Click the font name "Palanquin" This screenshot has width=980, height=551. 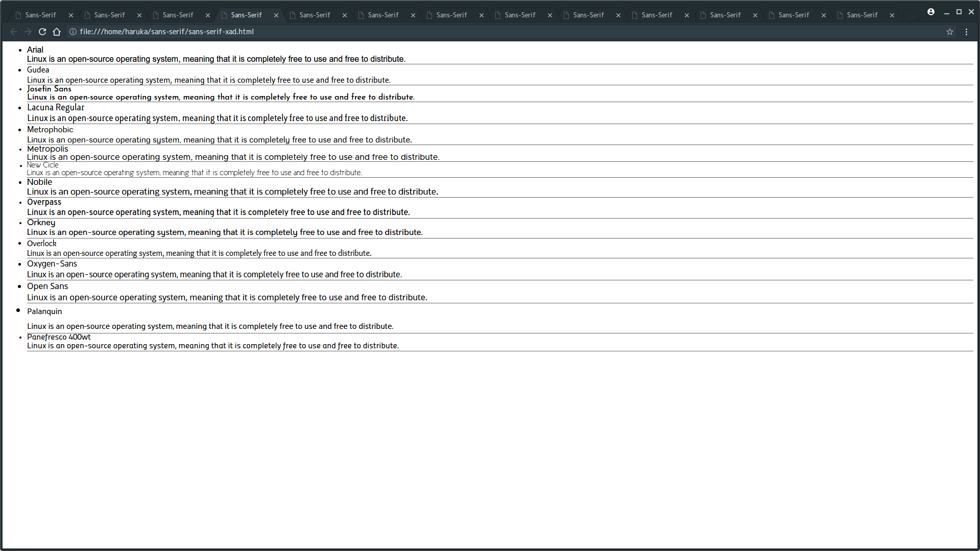click(x=44, y=312)
